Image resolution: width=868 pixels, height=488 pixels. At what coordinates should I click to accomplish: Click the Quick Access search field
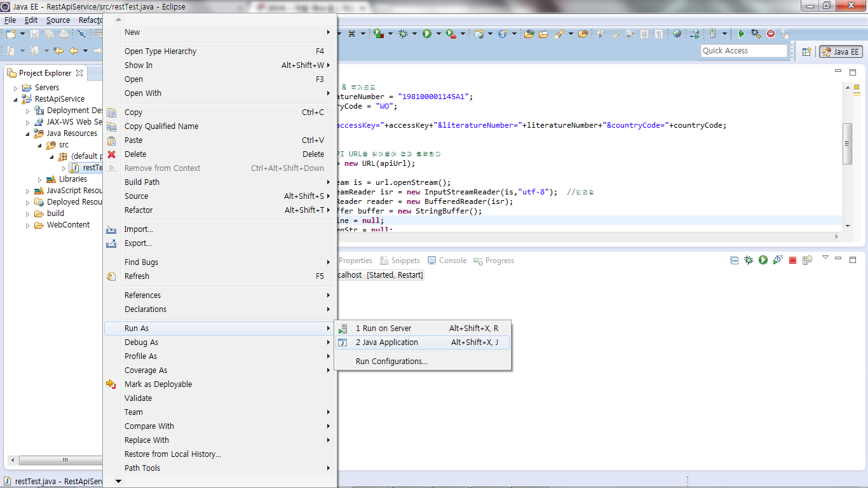(x=743, y=51)
